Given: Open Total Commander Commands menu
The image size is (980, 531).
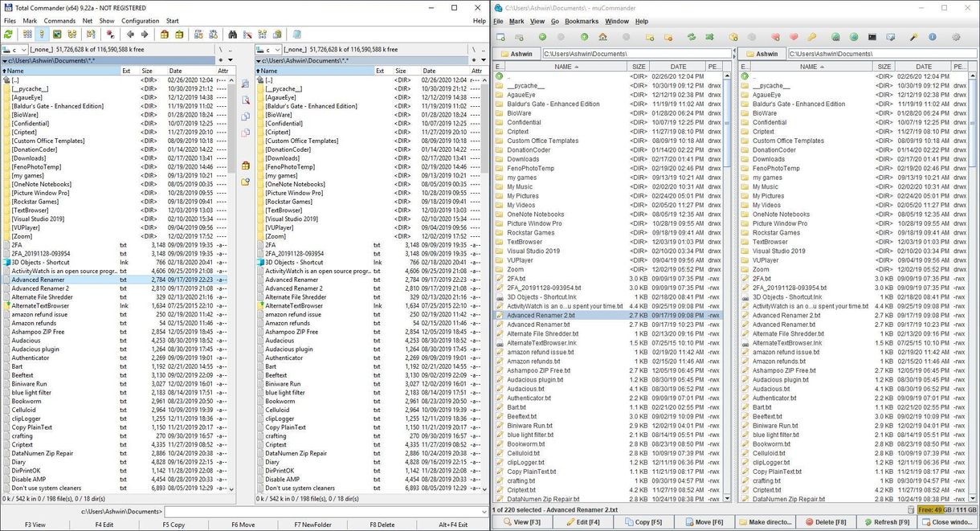Looking at the screenshot, I should tap(59, 21).
